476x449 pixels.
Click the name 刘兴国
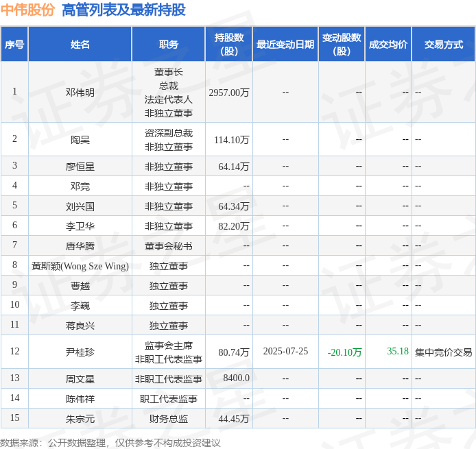pos(80,206)
